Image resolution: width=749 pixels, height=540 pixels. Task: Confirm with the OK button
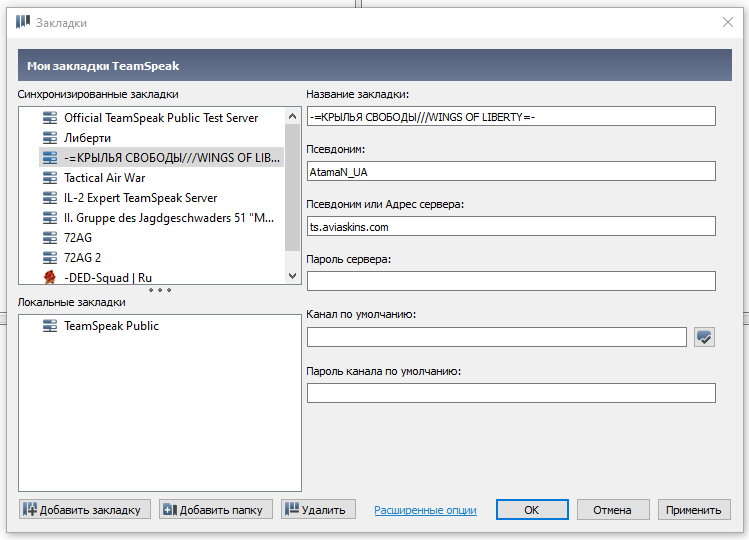532,509
